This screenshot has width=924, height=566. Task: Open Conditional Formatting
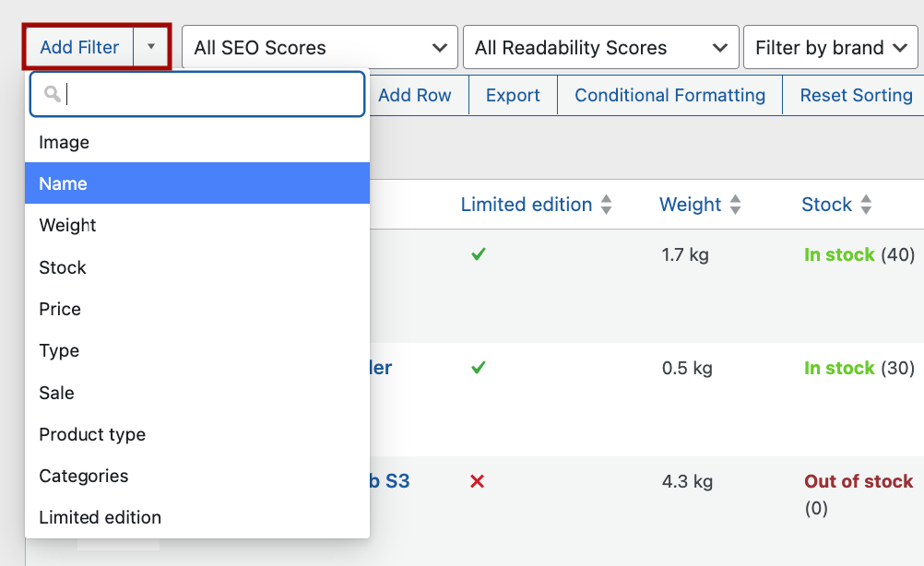(669, 95)
